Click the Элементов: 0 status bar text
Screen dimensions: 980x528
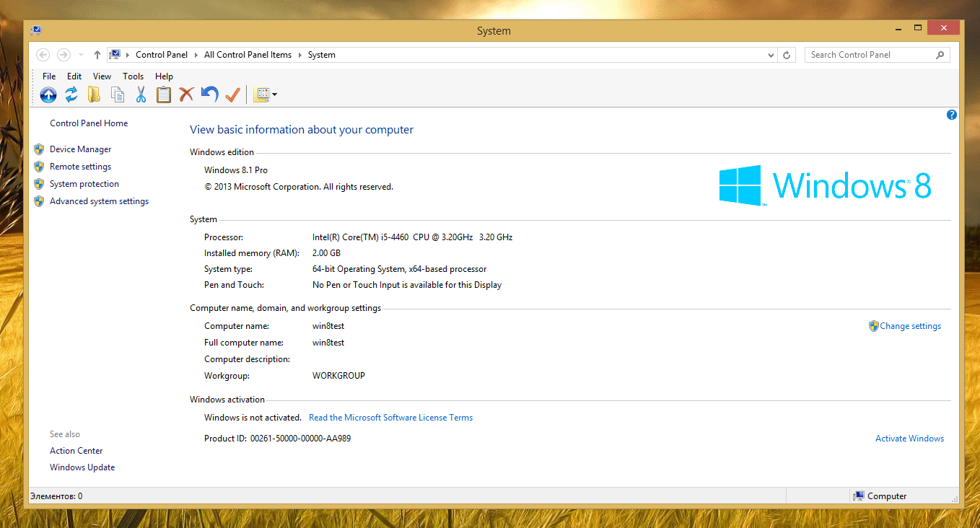(56, 496)
